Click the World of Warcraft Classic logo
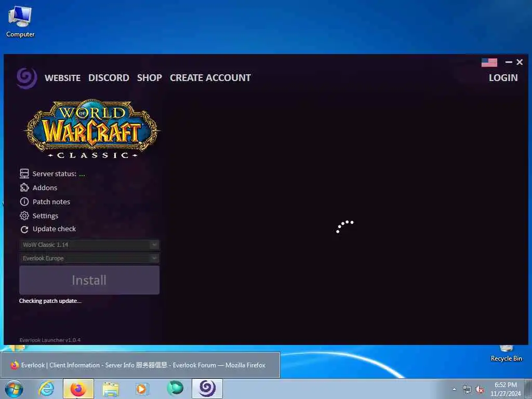The width and height of the screenshot is (532, 399). point(91,129)
